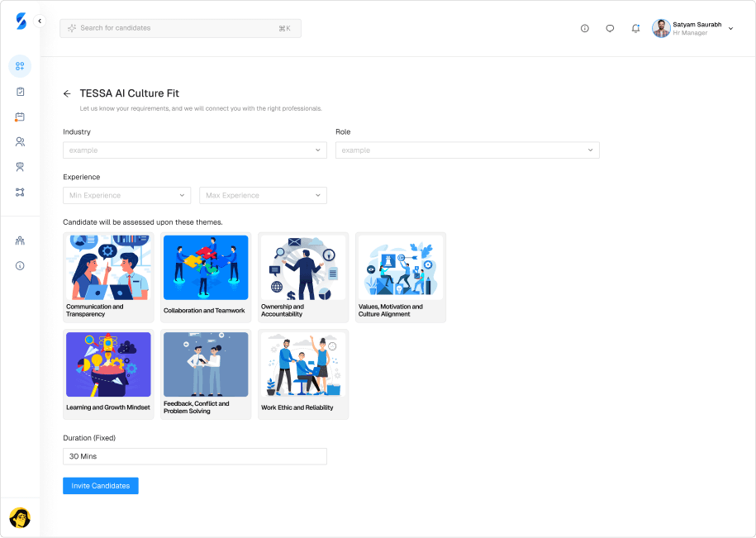
Task: Click the Invite Candidates button
Action: tap(101, 486)
